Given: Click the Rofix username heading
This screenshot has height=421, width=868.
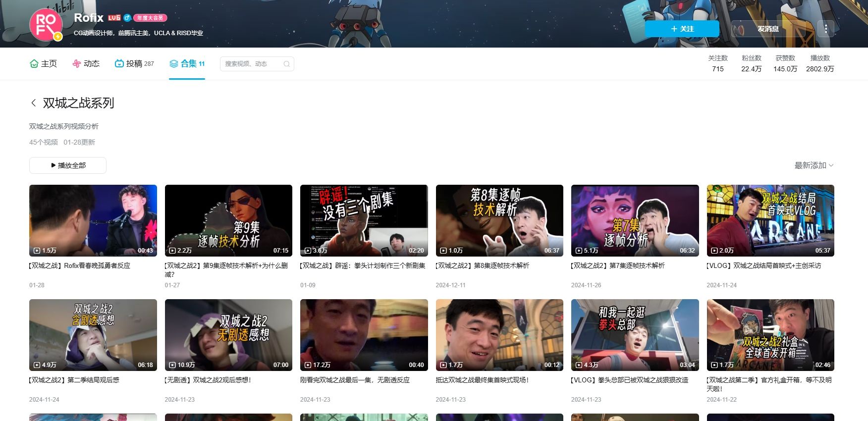Looking at the screenshot, I should 89,18.
